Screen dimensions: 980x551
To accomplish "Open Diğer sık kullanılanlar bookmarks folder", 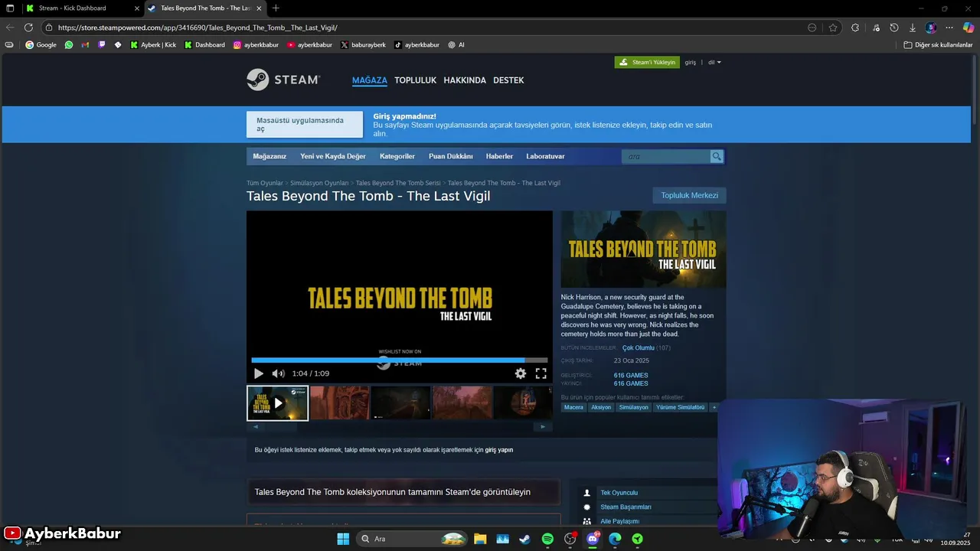I will tap(938, 45).
